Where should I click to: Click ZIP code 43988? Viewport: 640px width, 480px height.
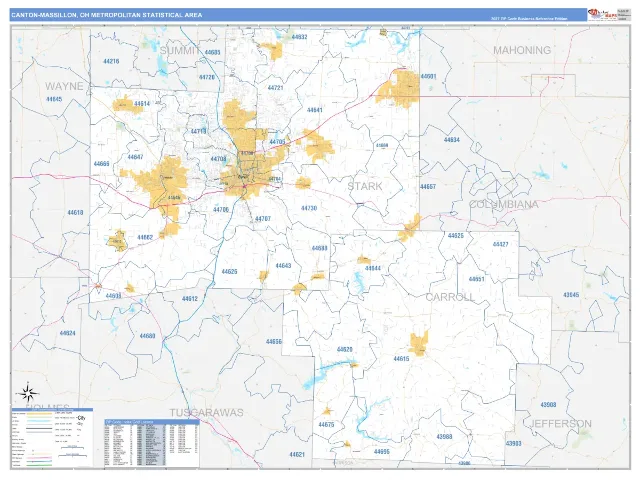(x=444, y=437)
